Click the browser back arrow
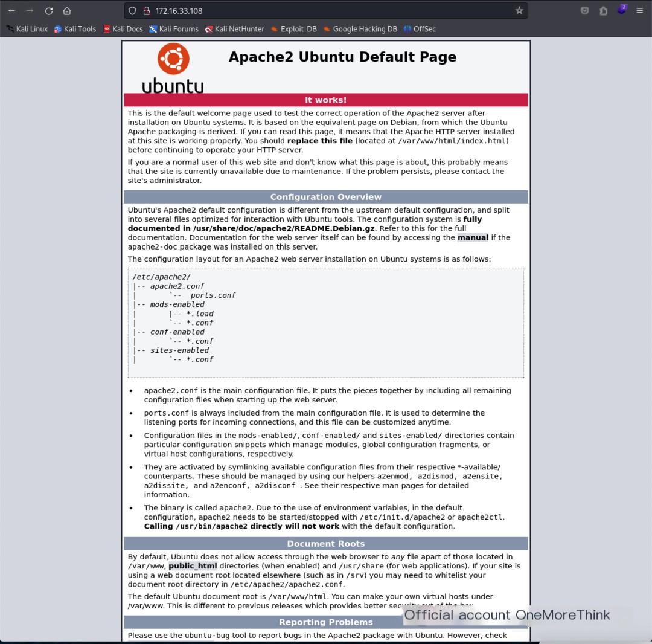 (11, 11)
